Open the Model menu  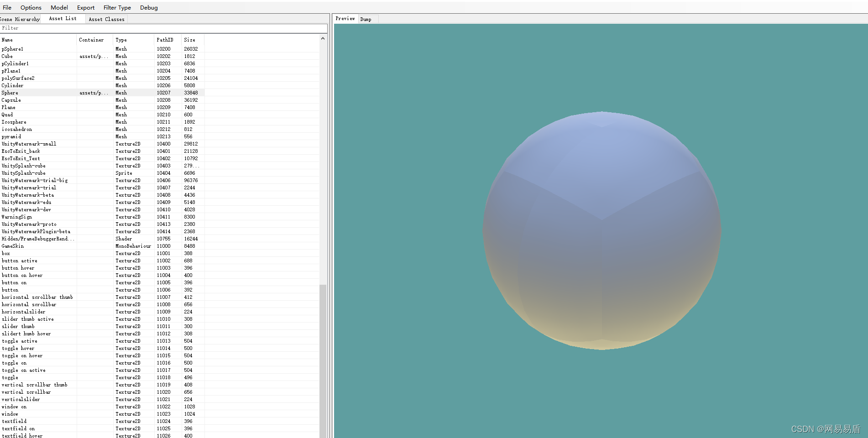pos(59,7)
